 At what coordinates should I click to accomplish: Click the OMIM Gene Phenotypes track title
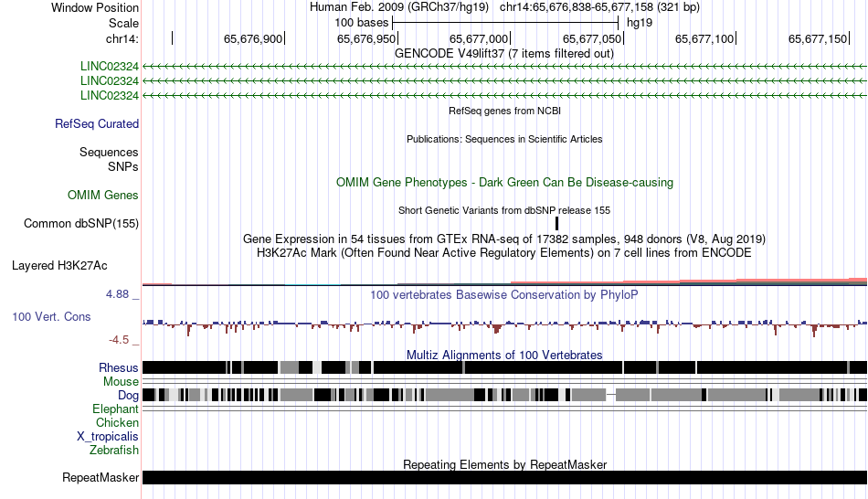click(x=504, y=182)
